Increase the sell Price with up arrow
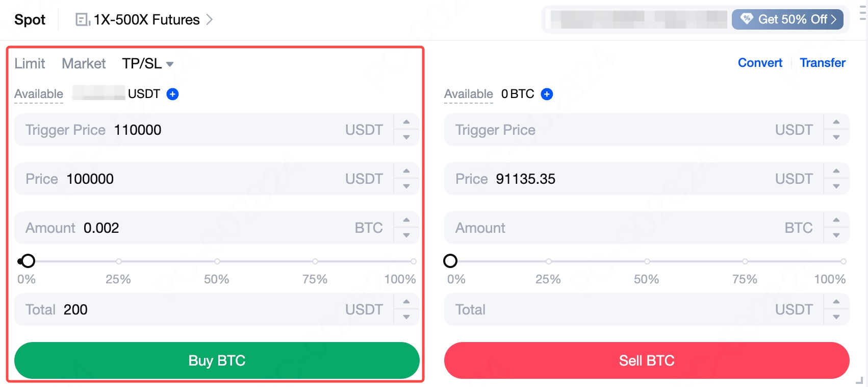The width and height of the screenshot is (868, 387). click(836, 171)
